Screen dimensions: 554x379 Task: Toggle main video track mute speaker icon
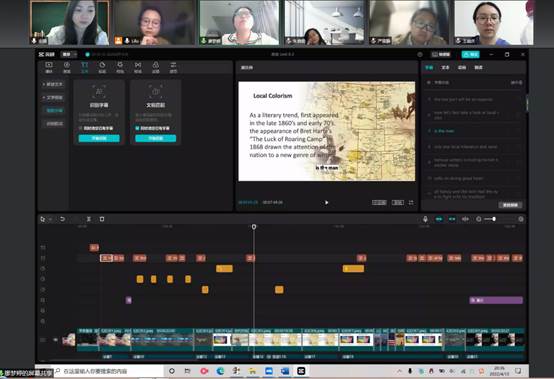[x=55, y=340]
